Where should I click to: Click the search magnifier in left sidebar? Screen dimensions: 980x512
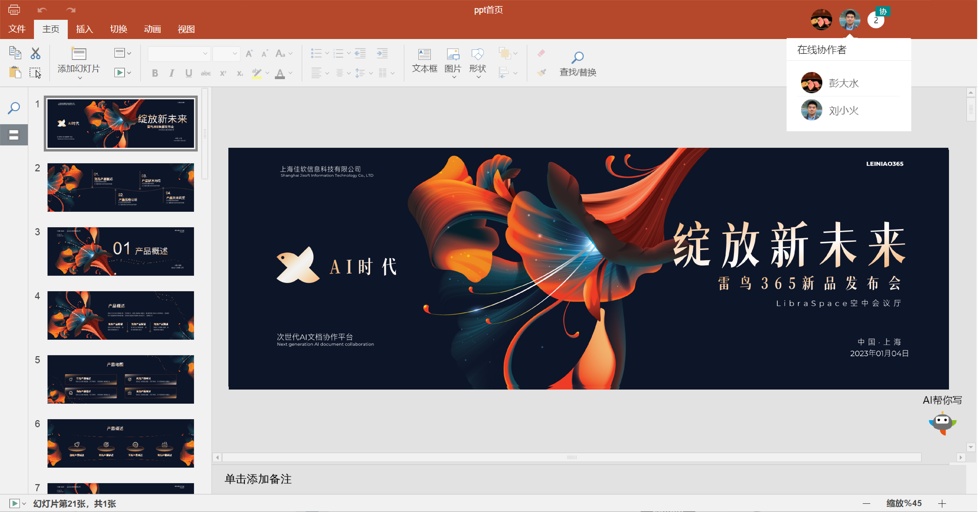click(14, 108)
